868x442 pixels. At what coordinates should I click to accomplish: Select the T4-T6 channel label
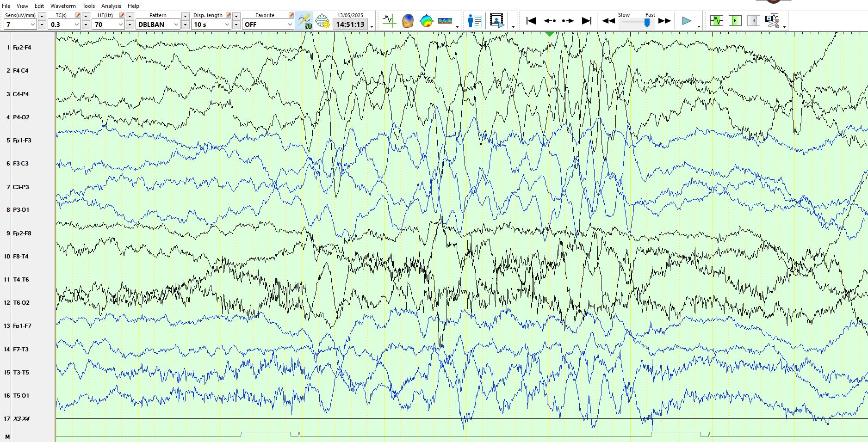pos(21,279)
